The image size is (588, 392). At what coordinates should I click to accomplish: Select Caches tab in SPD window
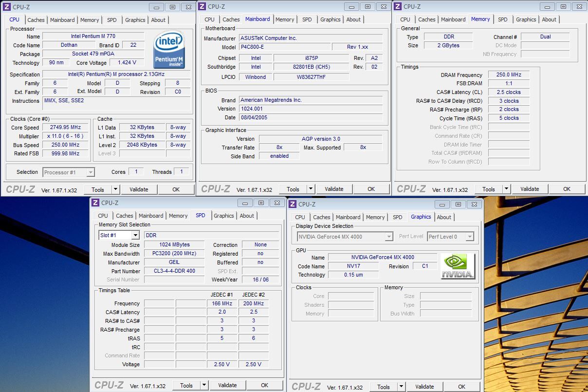click(x=125, y=216)
